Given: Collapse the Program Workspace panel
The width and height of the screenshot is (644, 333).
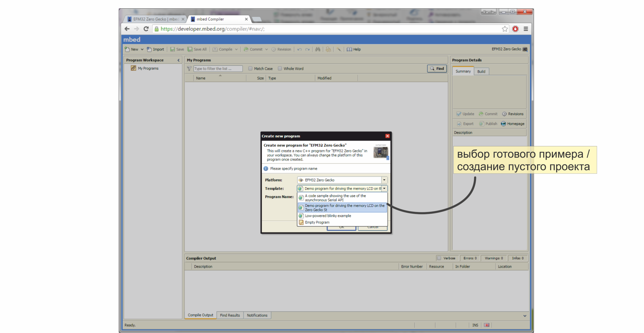Looking at the screenshot, I should pos(178,60).
